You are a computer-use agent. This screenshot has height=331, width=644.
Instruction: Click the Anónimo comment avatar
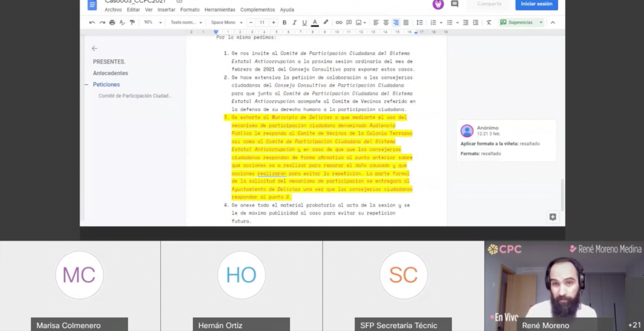tap(467, 131)
